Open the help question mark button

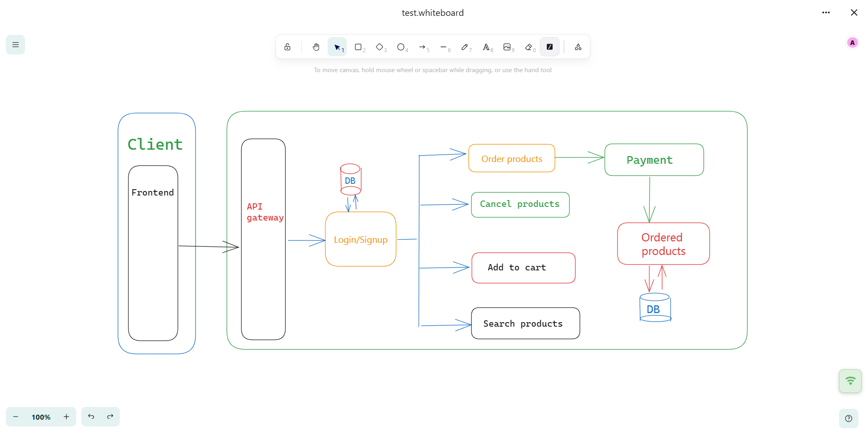tap(848, 418)
